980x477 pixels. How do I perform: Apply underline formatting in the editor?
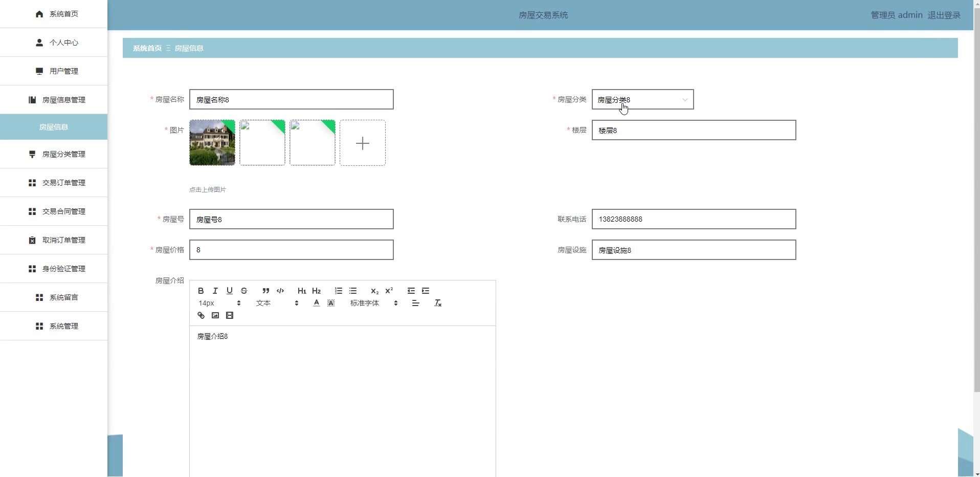click(x=230, y=291)
